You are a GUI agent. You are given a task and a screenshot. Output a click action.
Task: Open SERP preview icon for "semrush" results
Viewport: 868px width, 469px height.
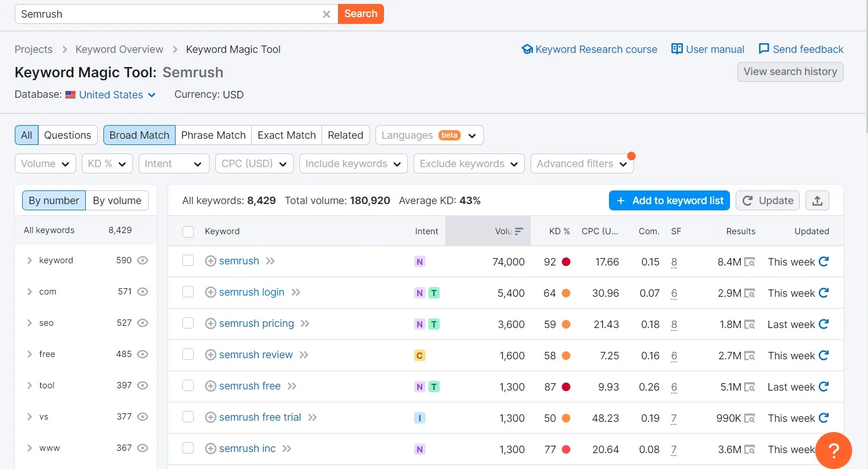coord(750,263)
